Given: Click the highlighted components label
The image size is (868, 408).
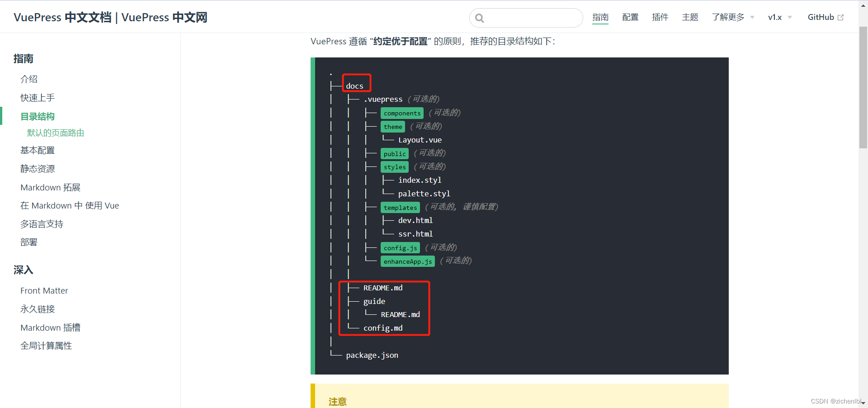Looking at the screenshot, I should 402,113.
